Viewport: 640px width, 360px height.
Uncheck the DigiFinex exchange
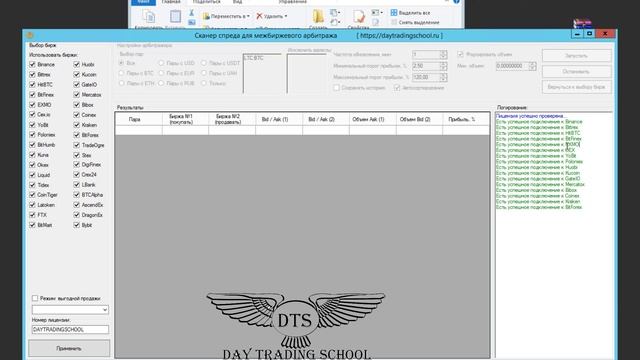pyautogui.click(x=77, y=165)
